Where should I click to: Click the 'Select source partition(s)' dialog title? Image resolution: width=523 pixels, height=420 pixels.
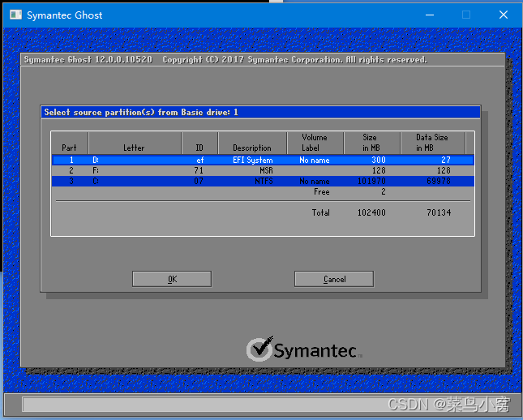141,113
